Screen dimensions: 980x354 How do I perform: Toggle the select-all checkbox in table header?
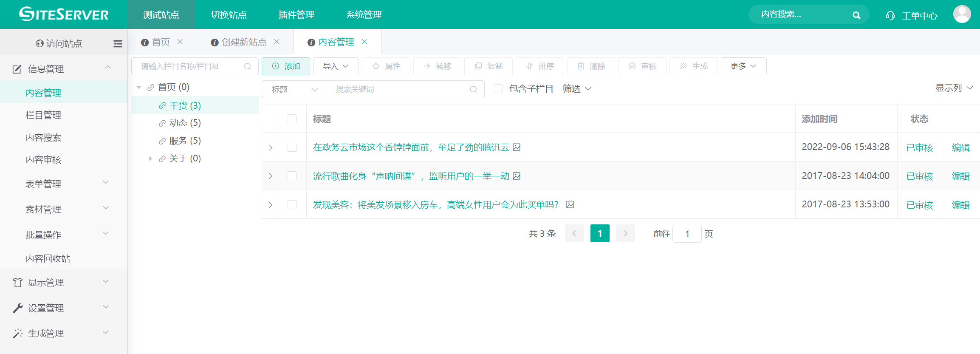[292, 119]
